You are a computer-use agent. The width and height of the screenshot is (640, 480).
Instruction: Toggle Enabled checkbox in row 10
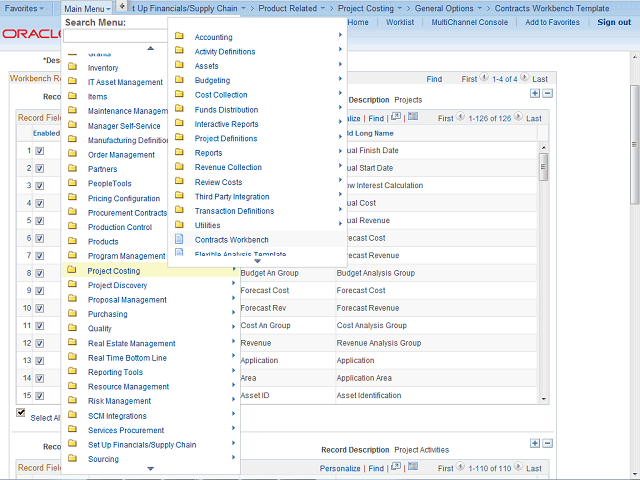(40, 309)
